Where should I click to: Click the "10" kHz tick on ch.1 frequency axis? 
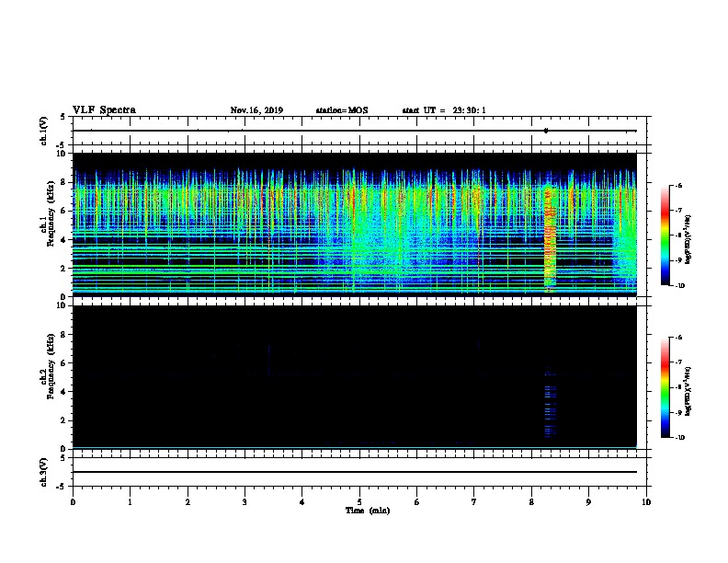(x=63, y=154)
